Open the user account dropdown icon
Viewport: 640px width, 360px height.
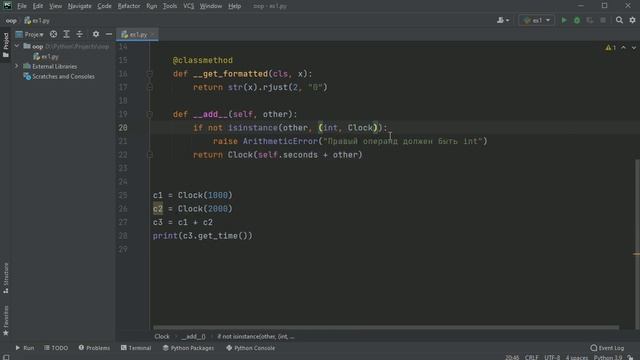[503, 20]
